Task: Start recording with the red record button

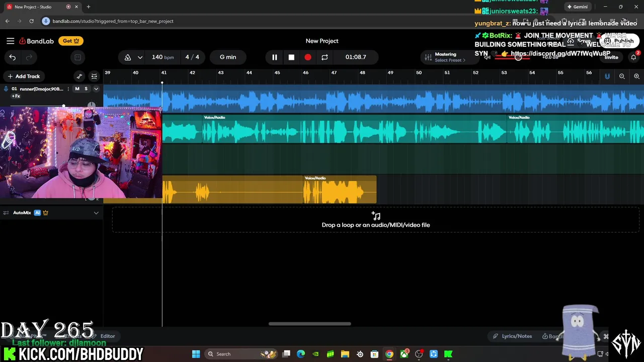Action: click(308, 57)
